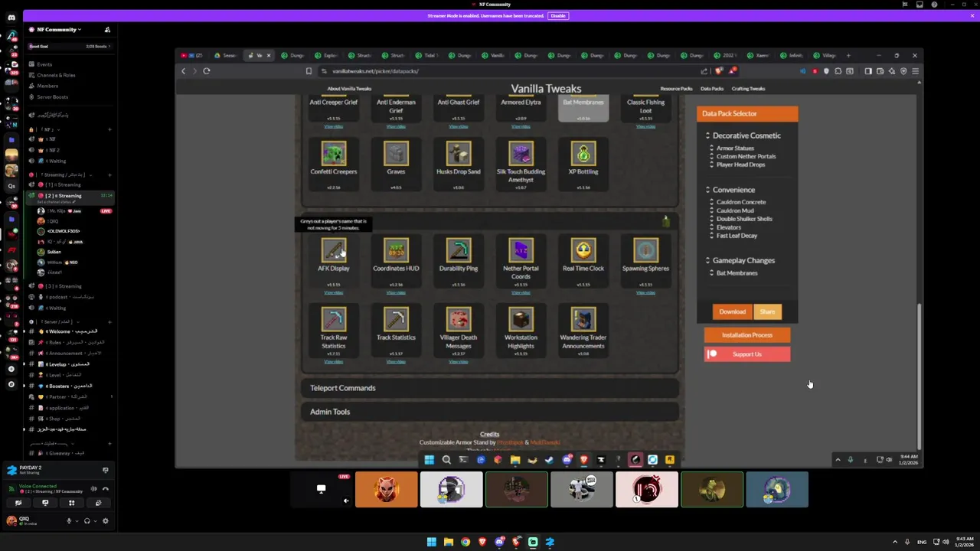Select the orange fox participant thumbnail
The height and width of the screenshot is (551, 980).
[x=387, y=490]
